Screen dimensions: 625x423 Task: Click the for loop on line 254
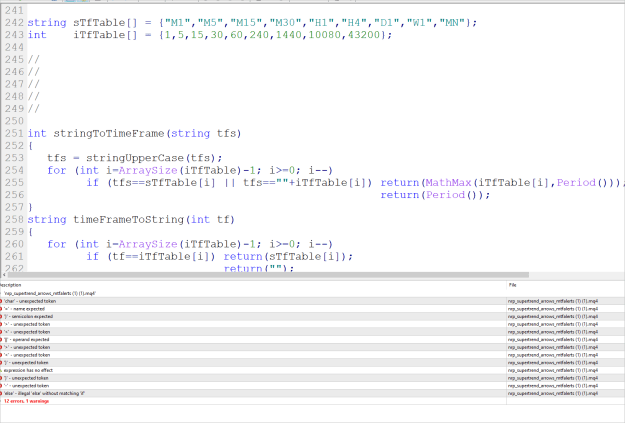(x=190, y=171)
